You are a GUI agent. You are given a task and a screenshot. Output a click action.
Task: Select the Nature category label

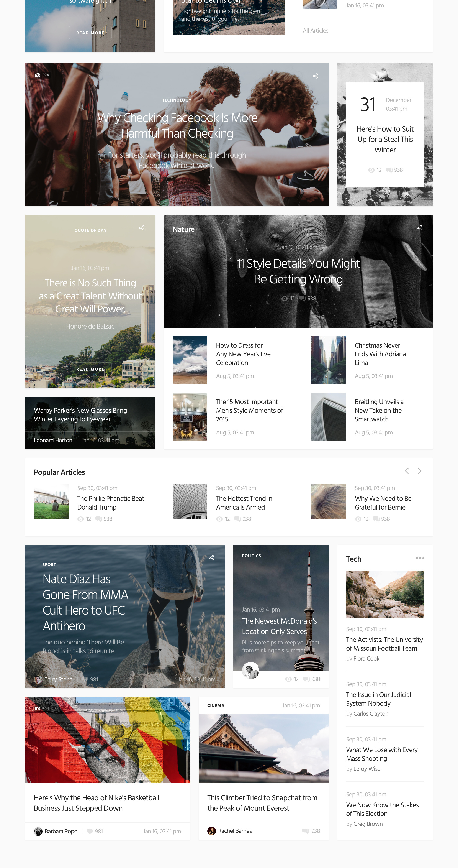point(183,229)
